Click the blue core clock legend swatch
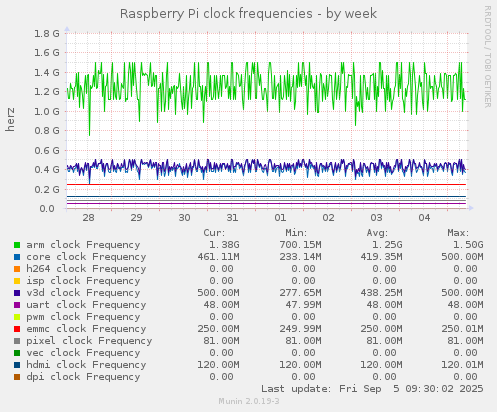Image resolution: width=497 pixels, height=412 pixels. coord(17,257)
